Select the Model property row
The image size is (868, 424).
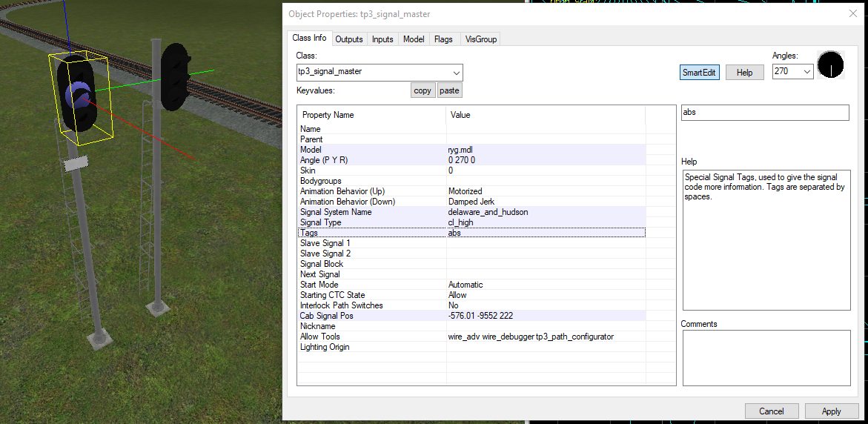click(471, 150)
